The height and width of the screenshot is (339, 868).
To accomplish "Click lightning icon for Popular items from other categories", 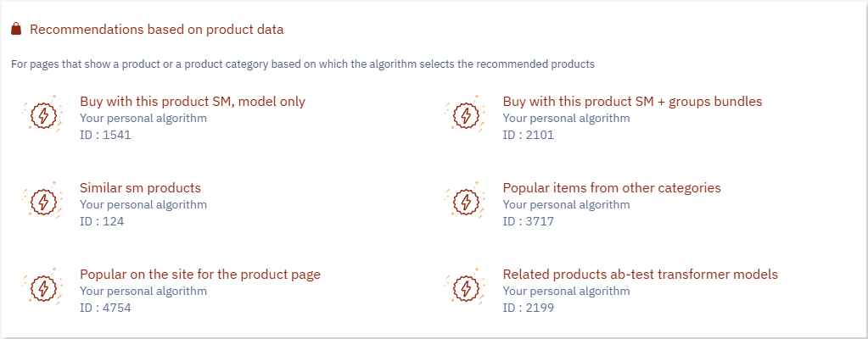I will click(x=466, y=202).
